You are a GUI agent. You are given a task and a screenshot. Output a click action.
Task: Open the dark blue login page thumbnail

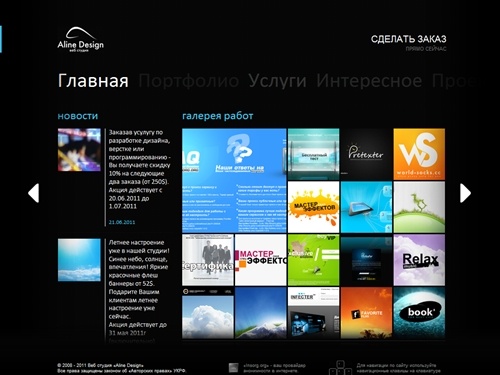pyautogui.click(x=366, y=260)
